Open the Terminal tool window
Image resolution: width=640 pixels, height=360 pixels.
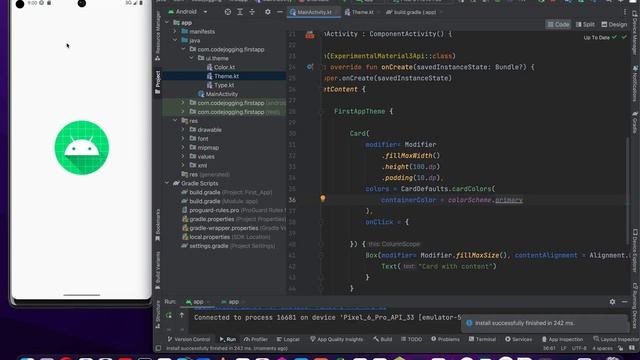[482, 339]
